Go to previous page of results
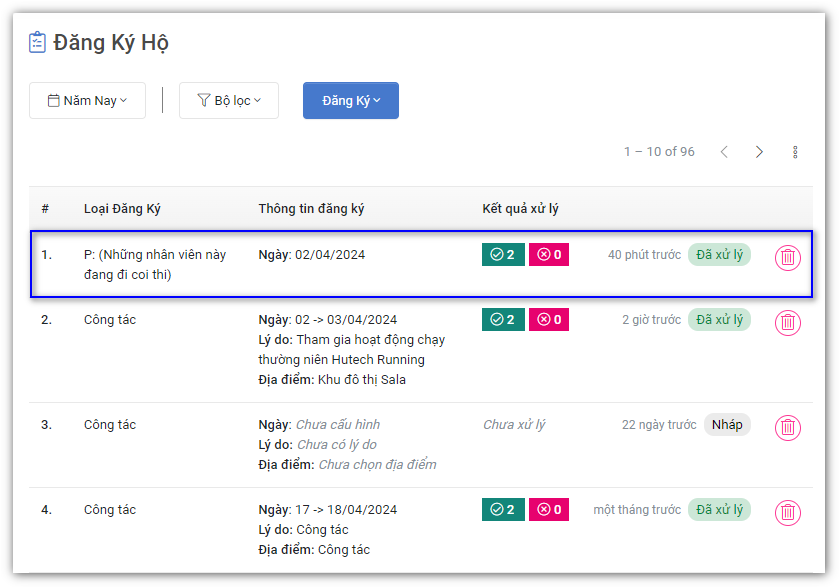Viewport: 839px width, 587px height. [724, 152]
